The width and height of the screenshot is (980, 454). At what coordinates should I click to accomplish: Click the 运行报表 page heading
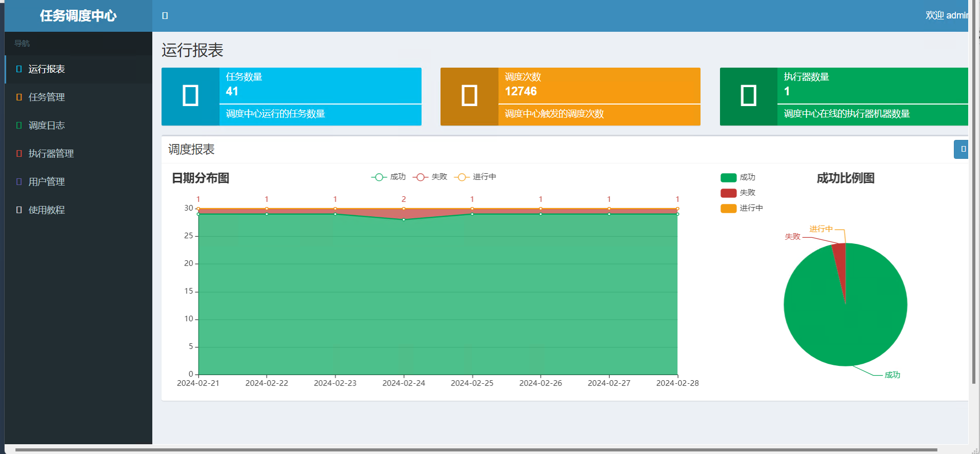click(192, 50)
